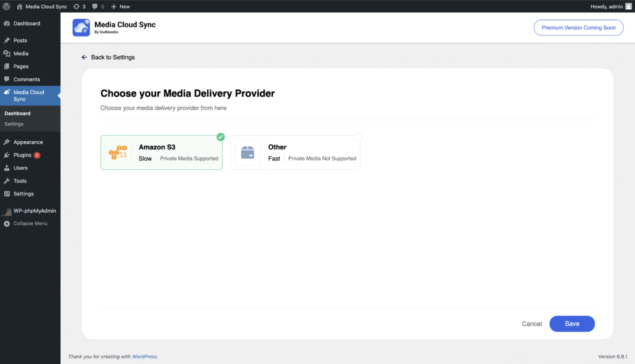
Task: Select the Other provider radio circle
Action: [358, 137]
